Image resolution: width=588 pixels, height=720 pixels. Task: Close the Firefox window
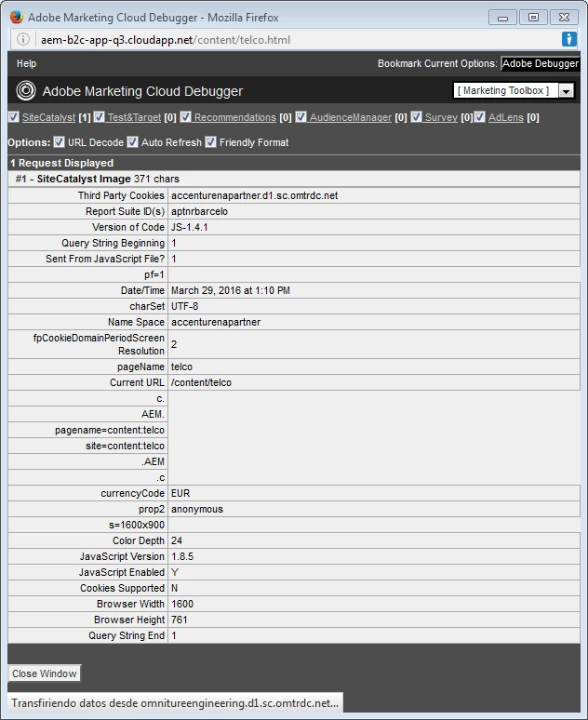(x=564, y=18)
